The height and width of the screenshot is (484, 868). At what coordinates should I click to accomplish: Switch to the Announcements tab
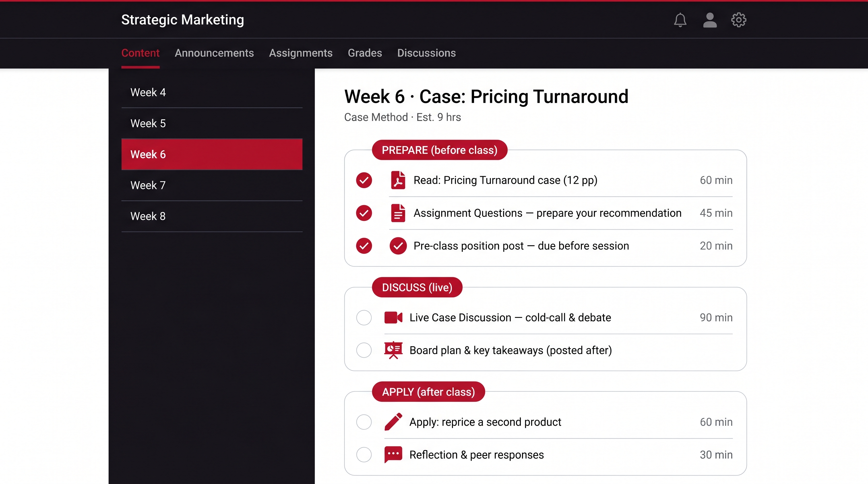tap(214, 53)
